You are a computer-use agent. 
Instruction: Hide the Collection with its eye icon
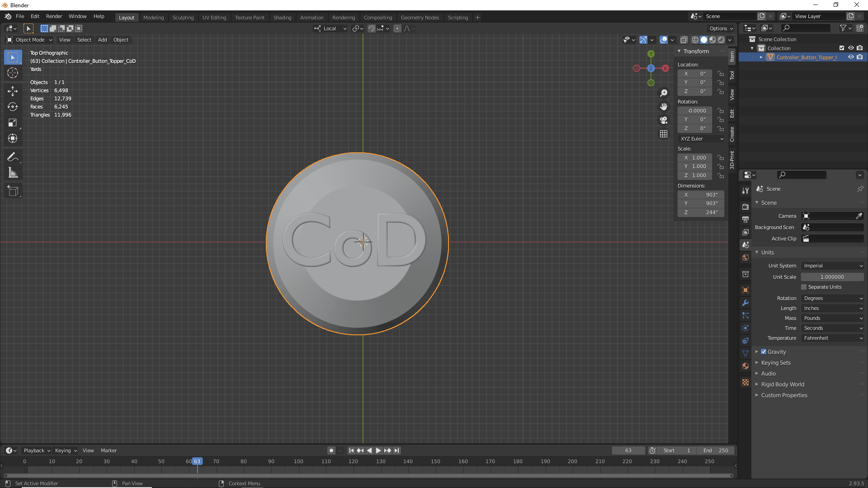tap(851, 48)
